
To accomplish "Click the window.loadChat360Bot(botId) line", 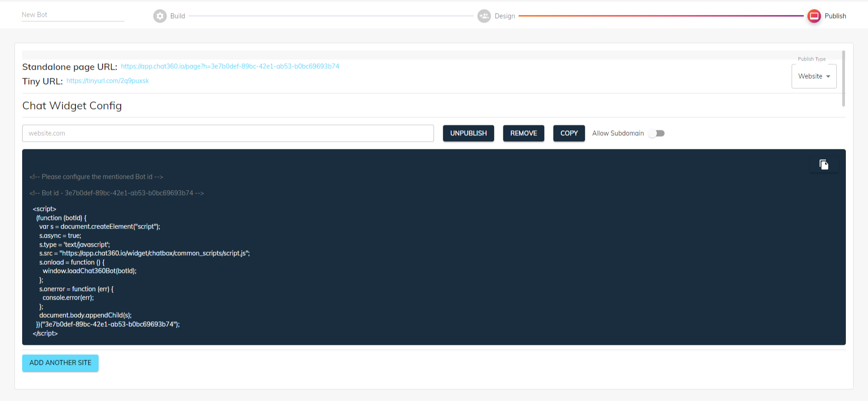I will pyautogui.click(x=90, y=271).
